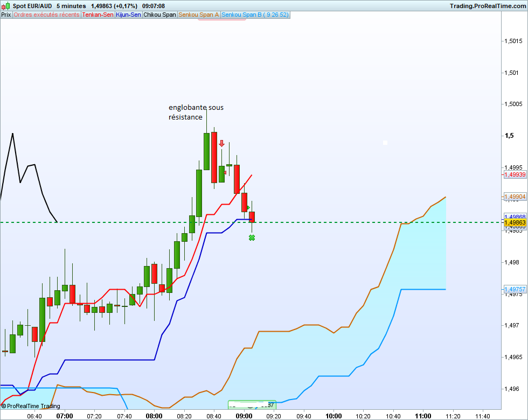Viewport: 528px width, 420px height.
Task: Click the 5 minutes timeframe label
Action: click(x=71, y=6)
